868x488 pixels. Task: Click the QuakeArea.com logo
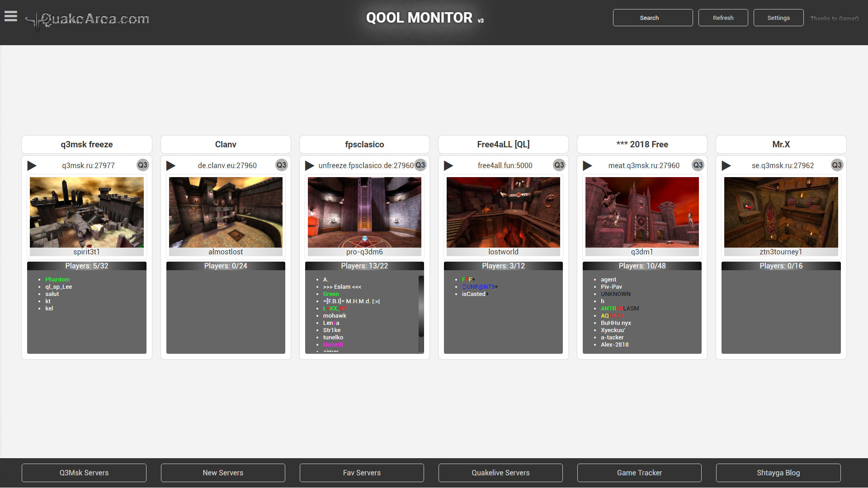tap(88, 19)
